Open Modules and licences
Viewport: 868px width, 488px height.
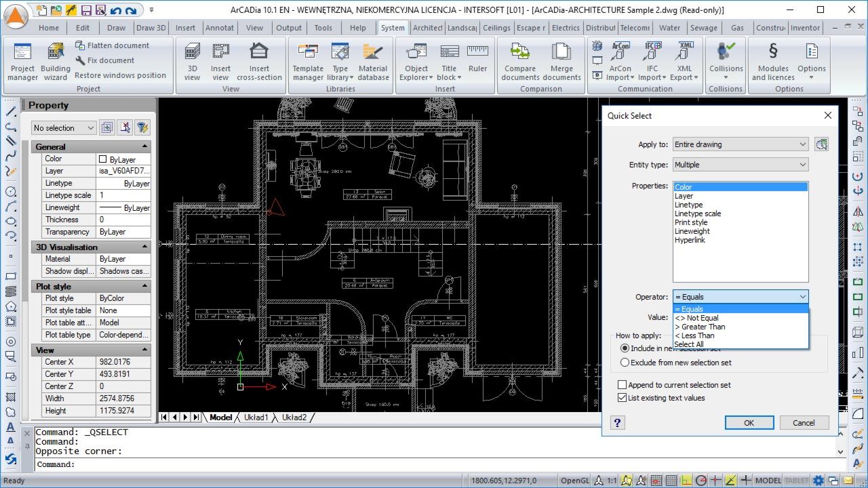tap(773, 62)
